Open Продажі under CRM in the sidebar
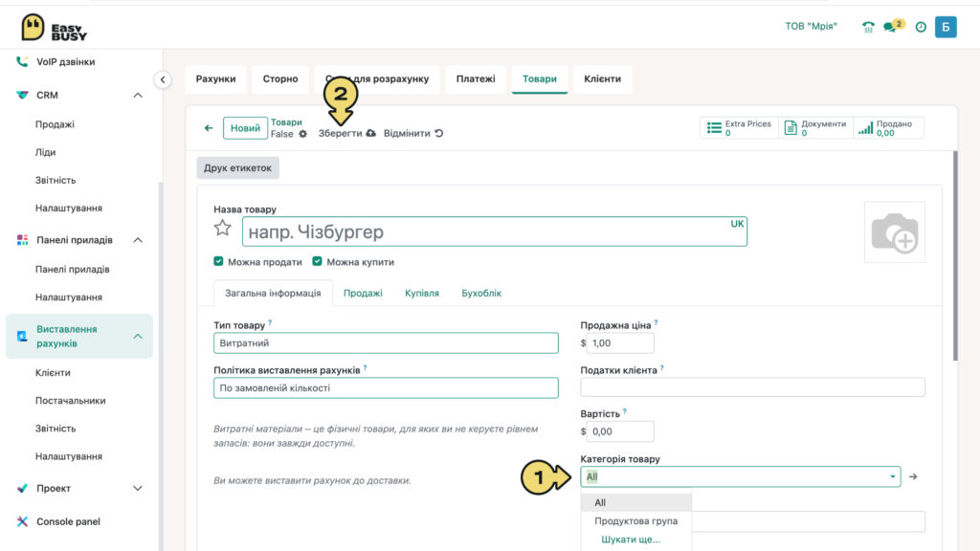The width and height of the screenshot is (980, 551). click(x=55, y=124)
